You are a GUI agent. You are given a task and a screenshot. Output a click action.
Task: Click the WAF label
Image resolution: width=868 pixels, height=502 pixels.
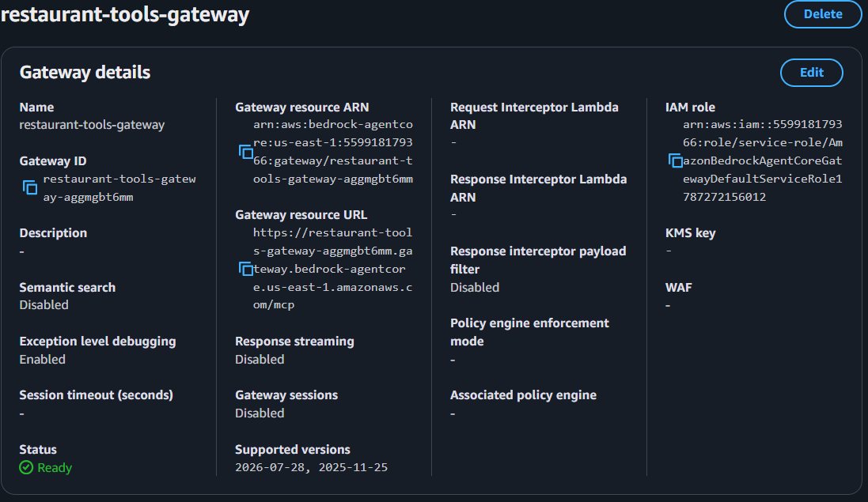tap(679, 288)
